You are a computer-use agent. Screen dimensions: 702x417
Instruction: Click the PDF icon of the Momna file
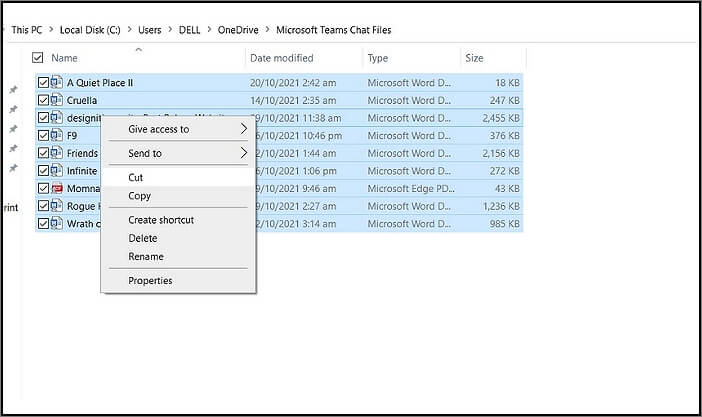tap(57, 188)
